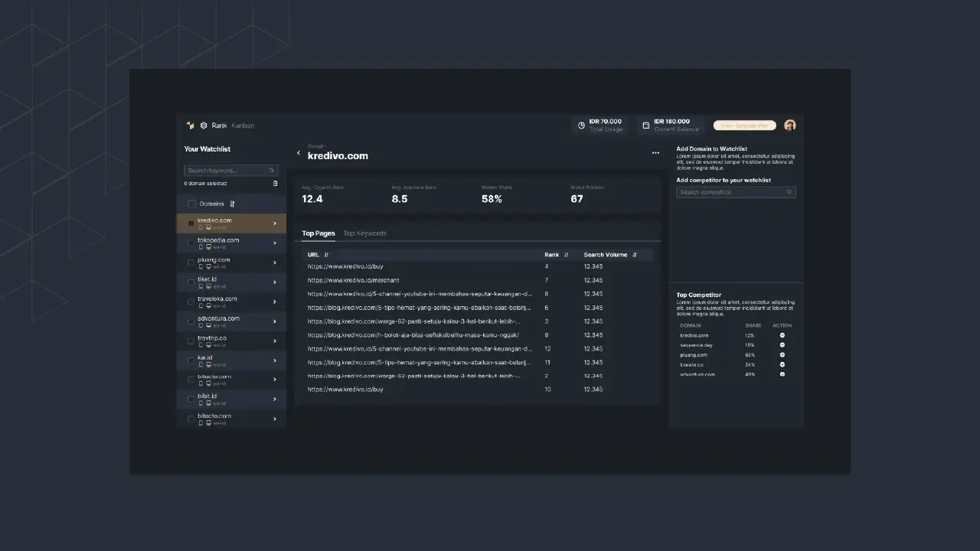Check the Domains select-all checkbox

(x=191, y=204)
